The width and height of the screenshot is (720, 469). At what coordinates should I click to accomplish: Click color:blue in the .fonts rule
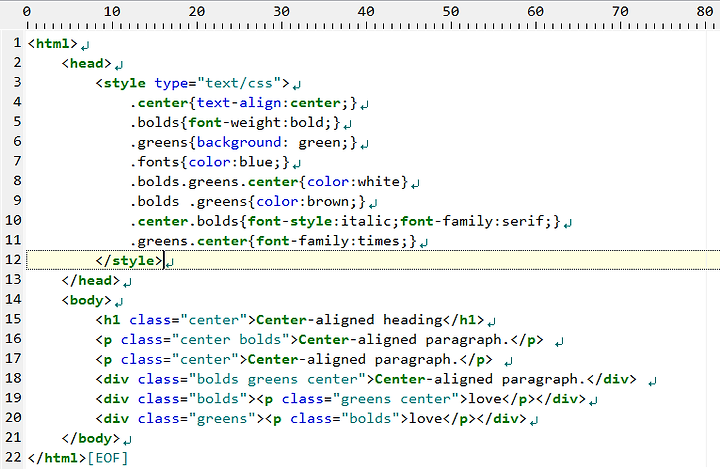point(231,162)
